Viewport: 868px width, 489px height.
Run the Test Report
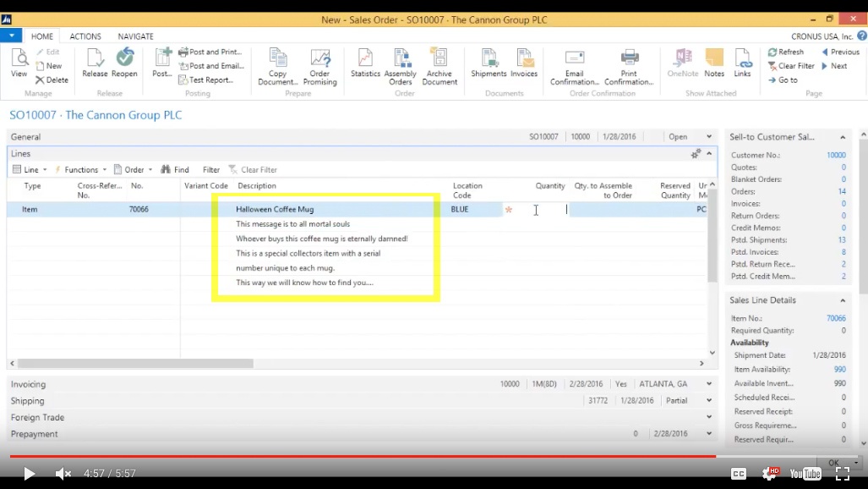206,80
